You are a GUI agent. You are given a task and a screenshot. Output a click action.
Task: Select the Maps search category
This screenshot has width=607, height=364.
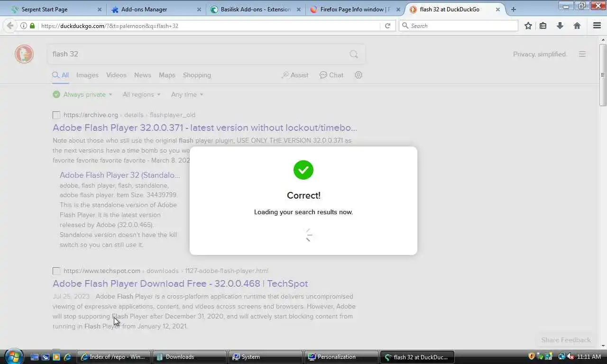click(x=167, y=75)
